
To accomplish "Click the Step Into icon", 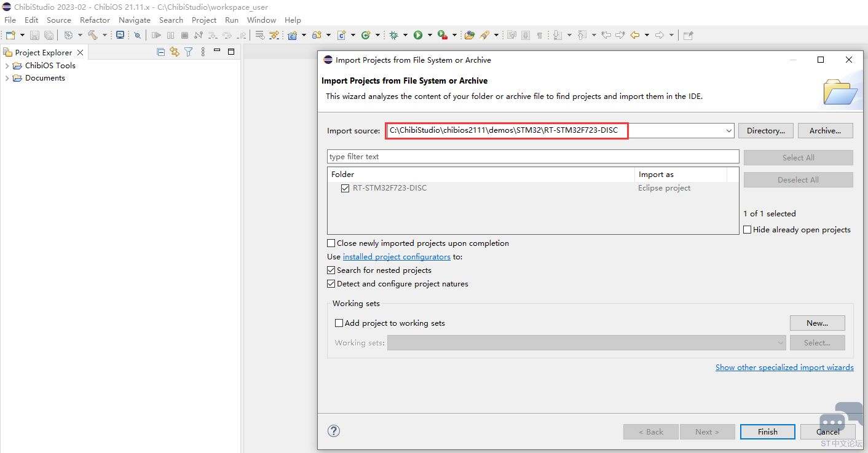I will pyautogui.click(x=212, y=35).
